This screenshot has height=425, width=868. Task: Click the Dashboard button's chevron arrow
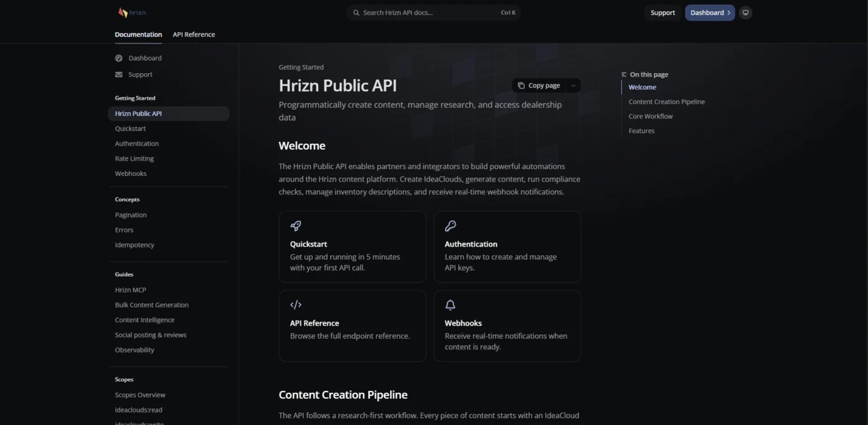pyautogui.click(x=729, y=12)
